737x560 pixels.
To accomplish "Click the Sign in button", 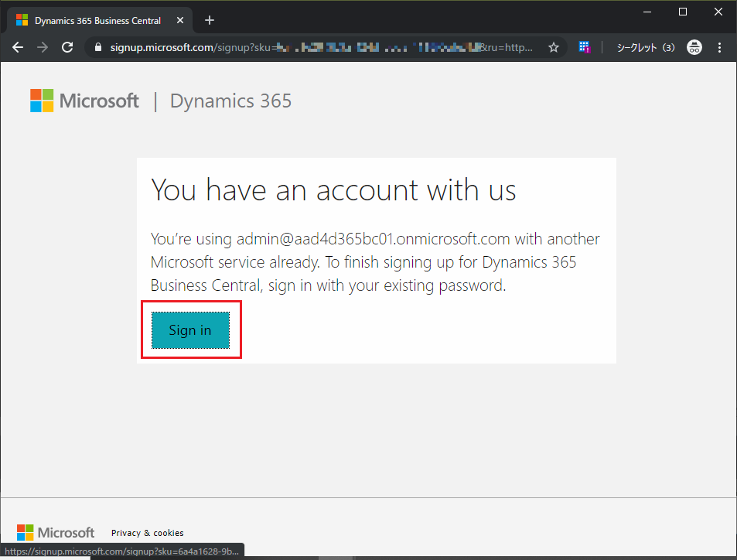I will [190, 330].
